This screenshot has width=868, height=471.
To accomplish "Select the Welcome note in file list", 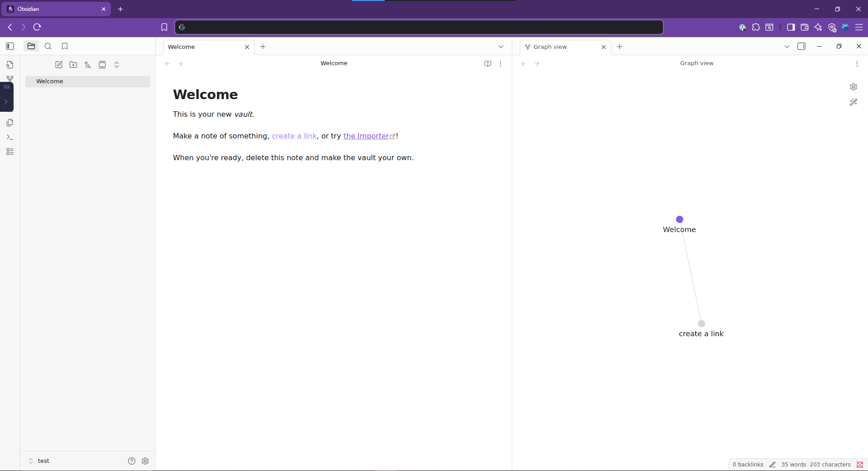I will 50,81.
